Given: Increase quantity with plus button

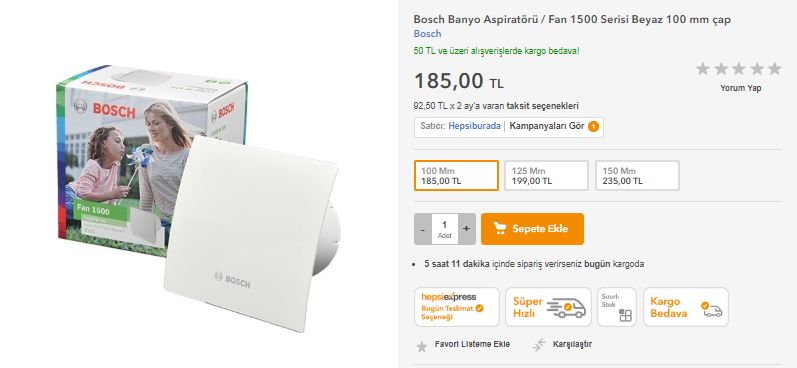Looking at the screenshot, I should click(x=467, y=229).
